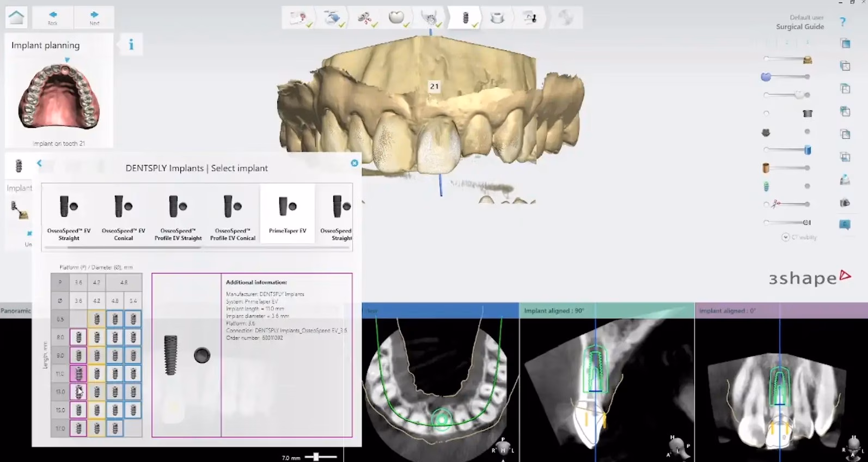Select 8.0 mm length, 4.2 diameter implant
868x462 pixels.
click(x=97, y=337)
